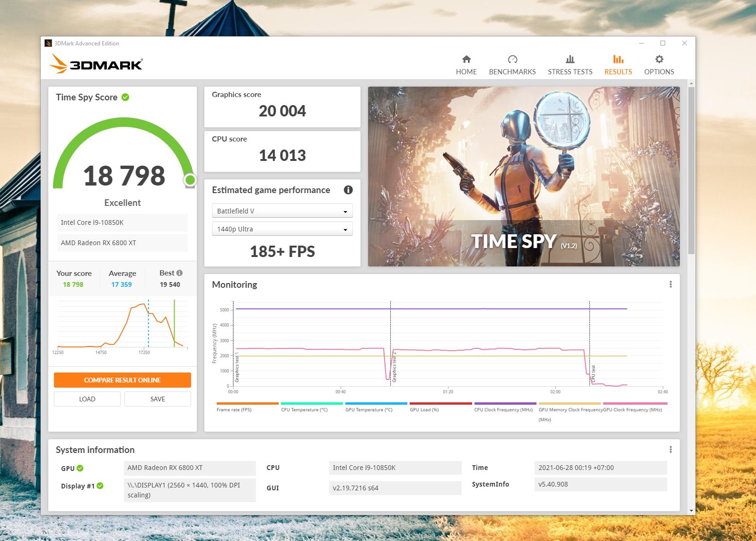Open Benchmarks via the gauge icon

point(512,59)
